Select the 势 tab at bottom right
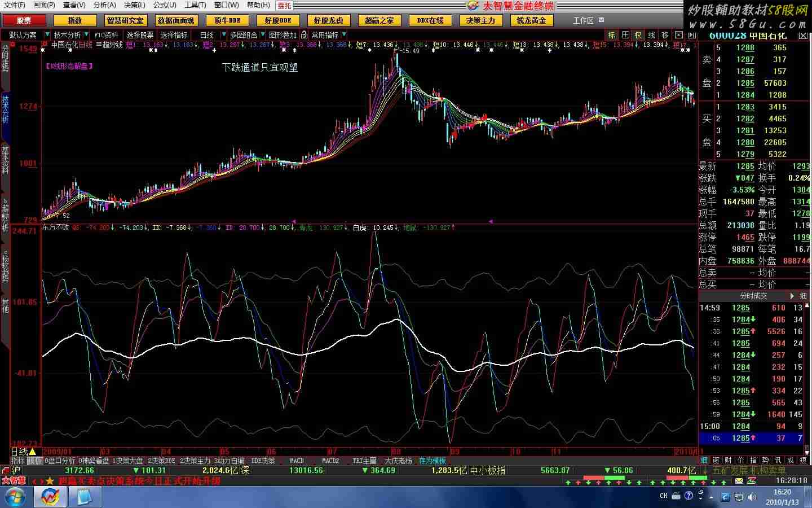 tap(765, 461)
